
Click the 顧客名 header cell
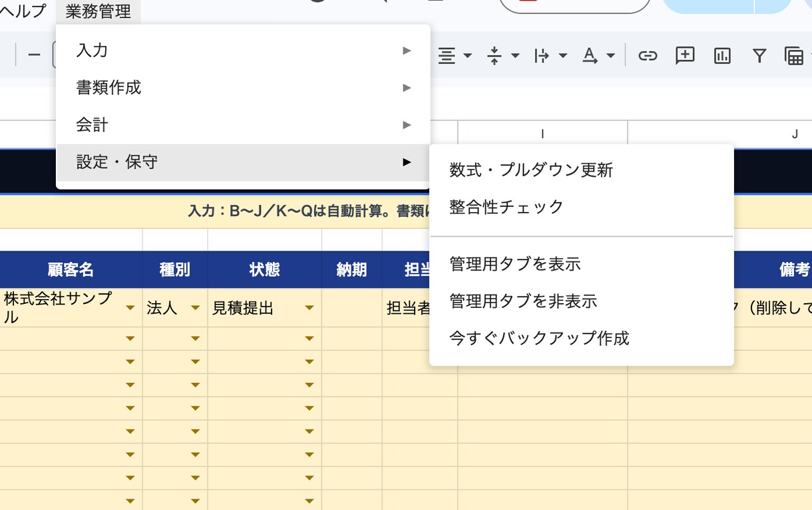(x=71, y=269)
